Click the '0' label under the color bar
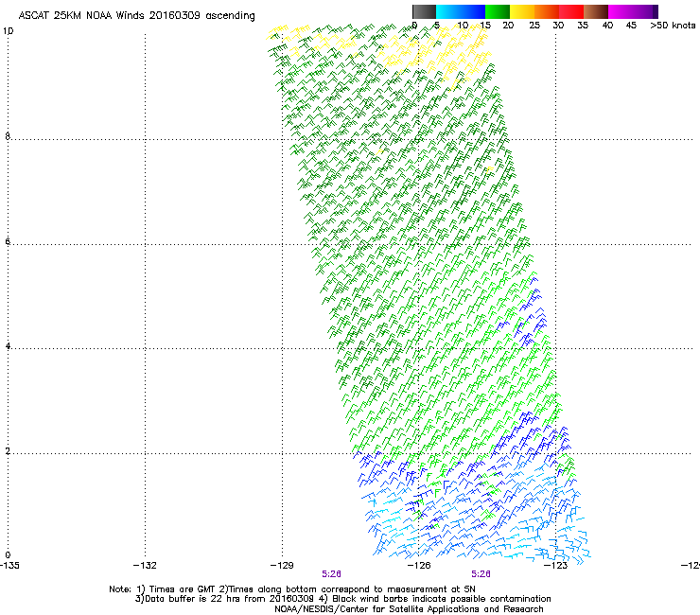 pyautogui.click(x=414, y=26)
